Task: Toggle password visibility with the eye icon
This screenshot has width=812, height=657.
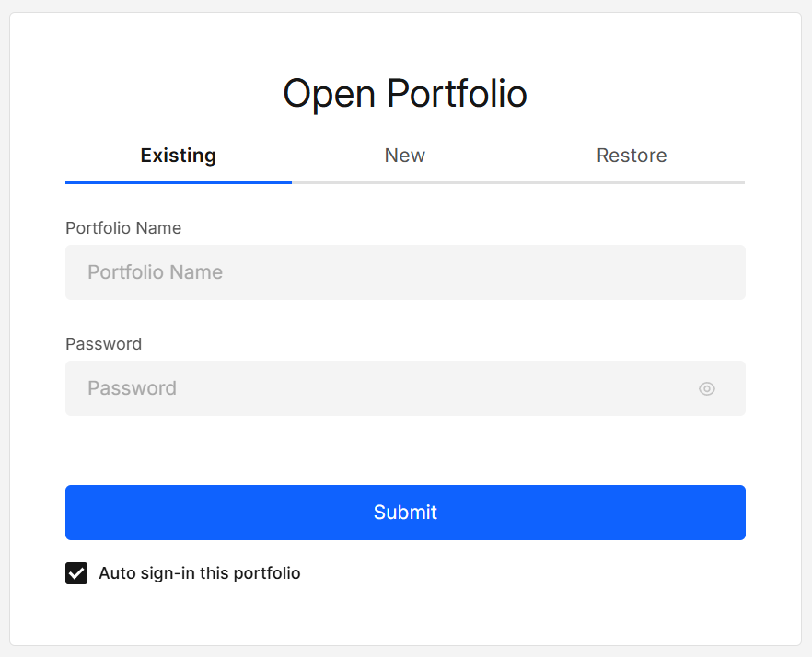Action: 706,388
